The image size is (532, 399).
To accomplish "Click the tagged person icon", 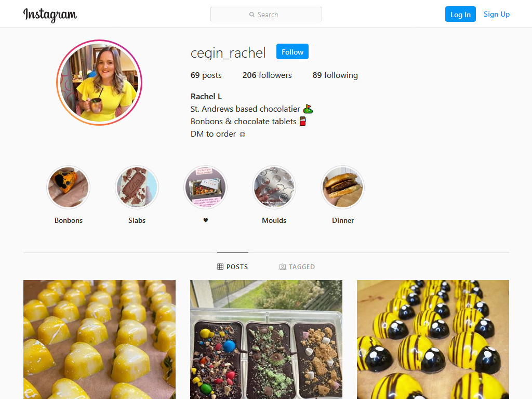I will click(282, 267).
